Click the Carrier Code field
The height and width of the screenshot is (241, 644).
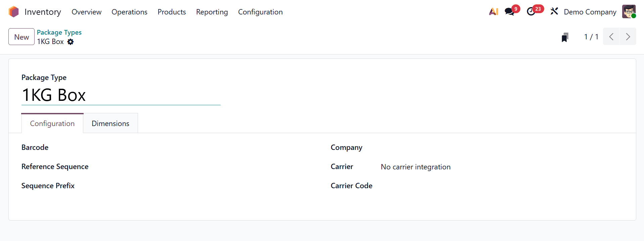click(x=502, y=186)
